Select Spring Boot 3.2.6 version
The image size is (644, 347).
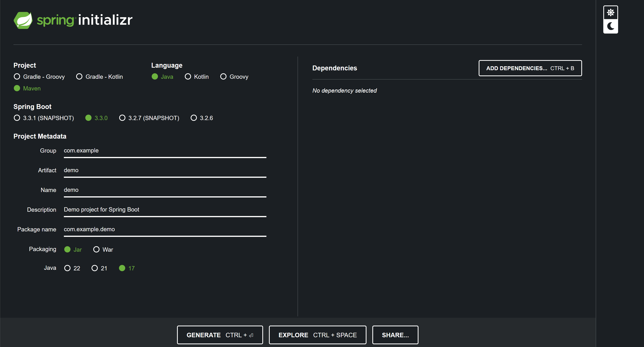(x=194, y=118)
